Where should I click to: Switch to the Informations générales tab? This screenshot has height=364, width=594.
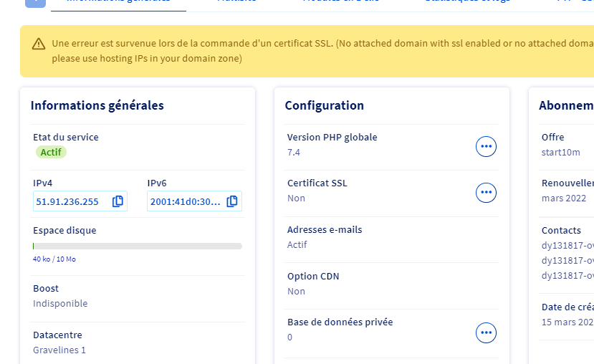point(118,1)
